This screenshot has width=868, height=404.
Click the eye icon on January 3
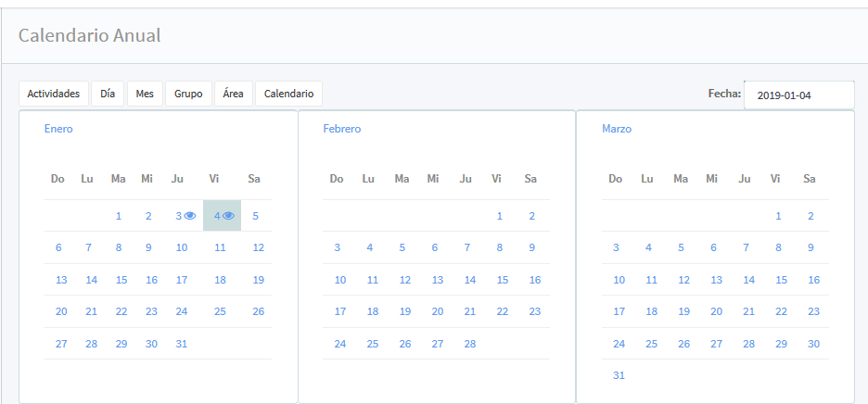point(190,216)
